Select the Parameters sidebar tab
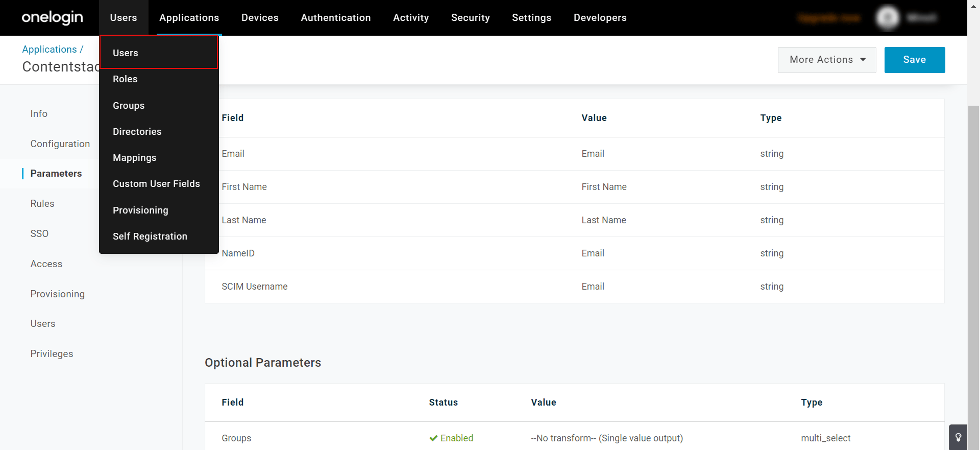 point(56,173)
